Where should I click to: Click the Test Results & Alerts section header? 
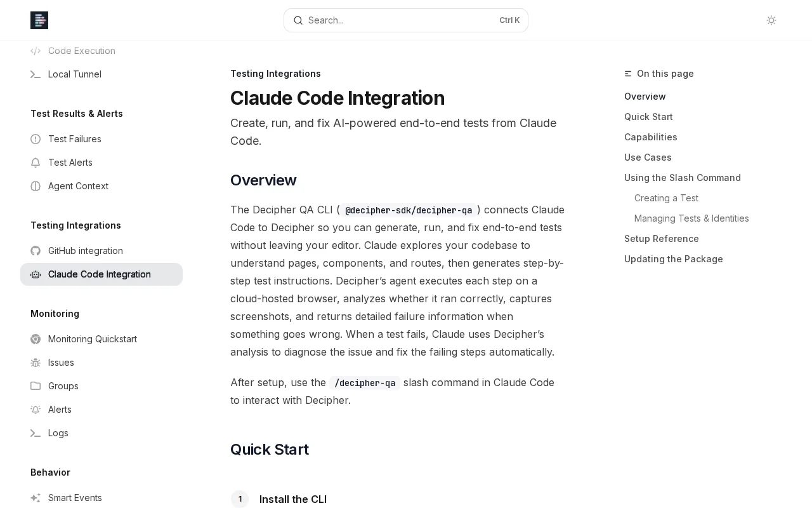pyautogui.click(x=77, y=114)
